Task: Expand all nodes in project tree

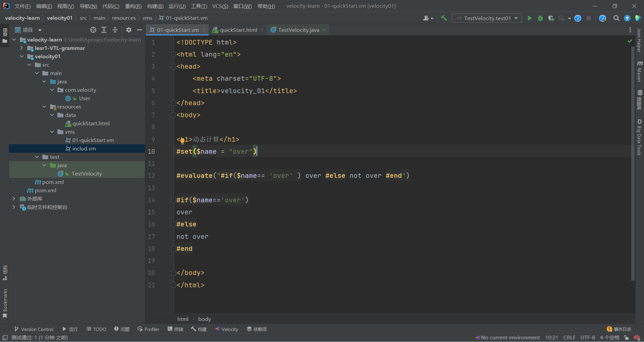Action: [104, 30]
